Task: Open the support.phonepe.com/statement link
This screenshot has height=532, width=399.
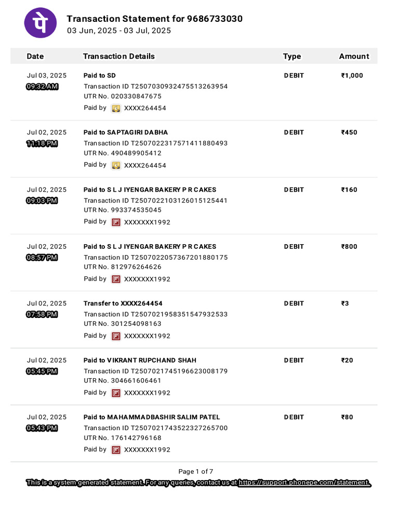Action: 304,483
